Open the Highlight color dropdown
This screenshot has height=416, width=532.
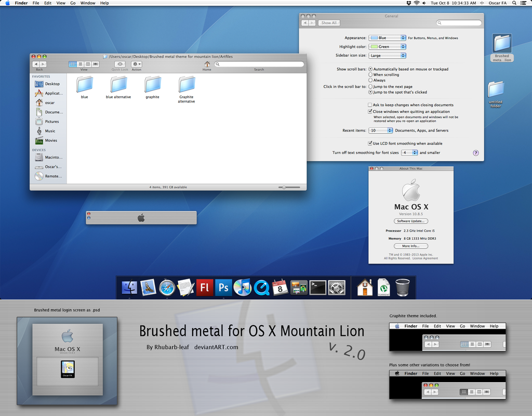pyautogui.click(x=387, y=46)
